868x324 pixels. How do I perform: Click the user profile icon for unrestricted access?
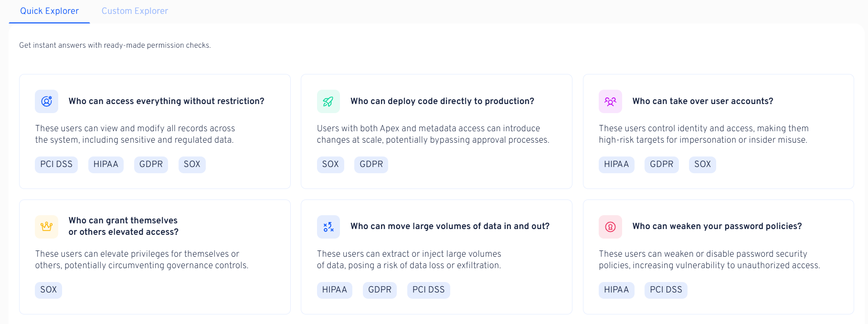46,101
